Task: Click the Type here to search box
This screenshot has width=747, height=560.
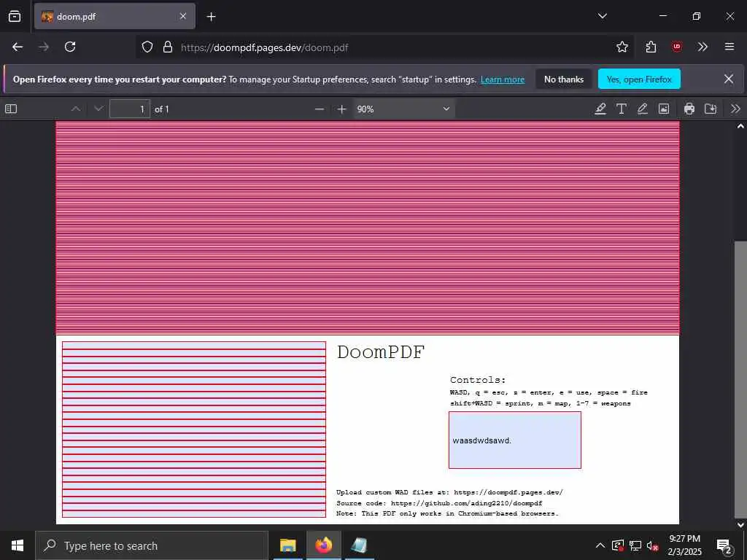Action: 152,545
